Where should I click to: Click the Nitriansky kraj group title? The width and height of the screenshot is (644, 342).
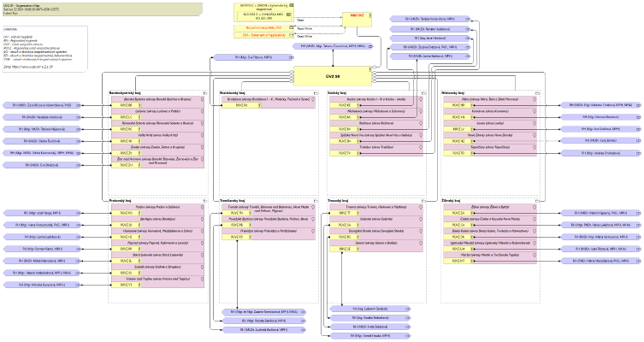click(453, 93)
